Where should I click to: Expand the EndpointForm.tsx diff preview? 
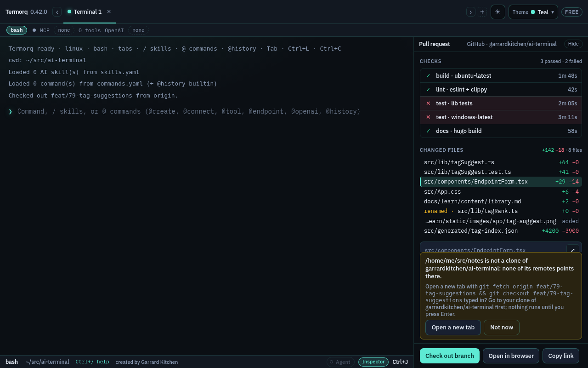pyautogui.click(x=573, y=250)
